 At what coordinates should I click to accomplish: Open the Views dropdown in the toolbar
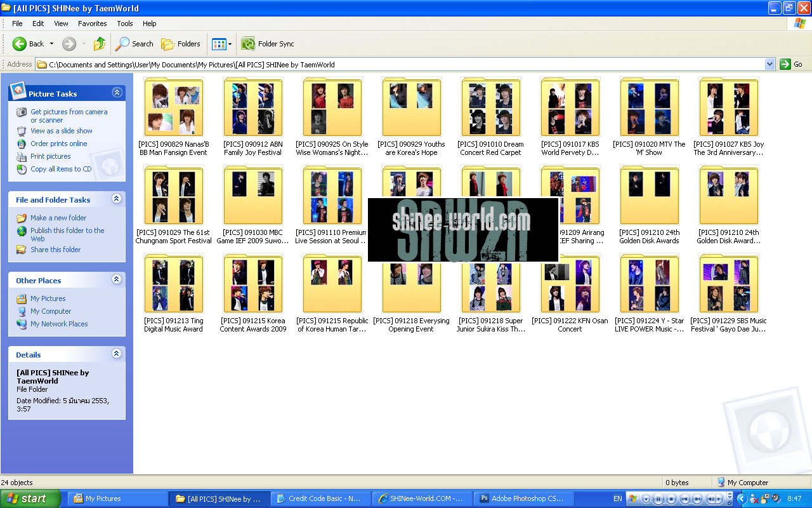click(x=221, y=44)
